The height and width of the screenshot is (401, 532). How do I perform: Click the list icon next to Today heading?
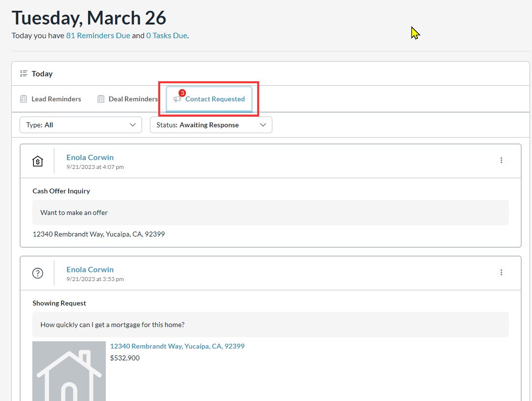pos(24,74)
